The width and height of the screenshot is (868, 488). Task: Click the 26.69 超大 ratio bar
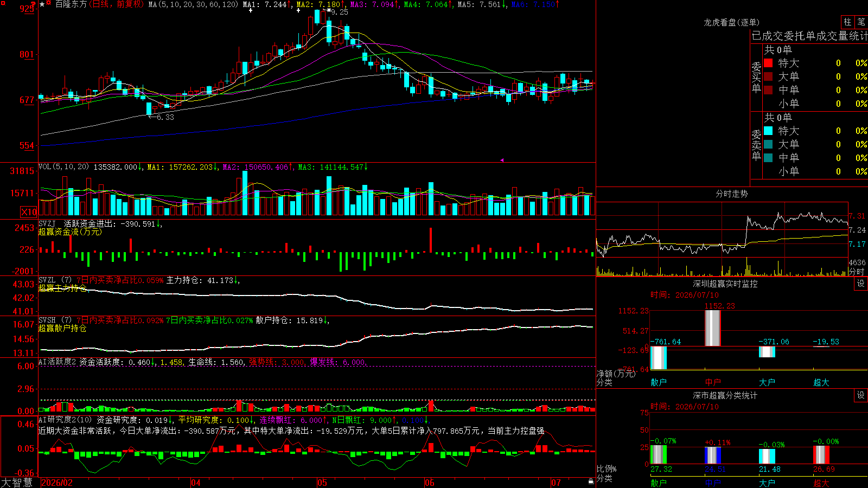pyautogui.click(x=821, y=455)
